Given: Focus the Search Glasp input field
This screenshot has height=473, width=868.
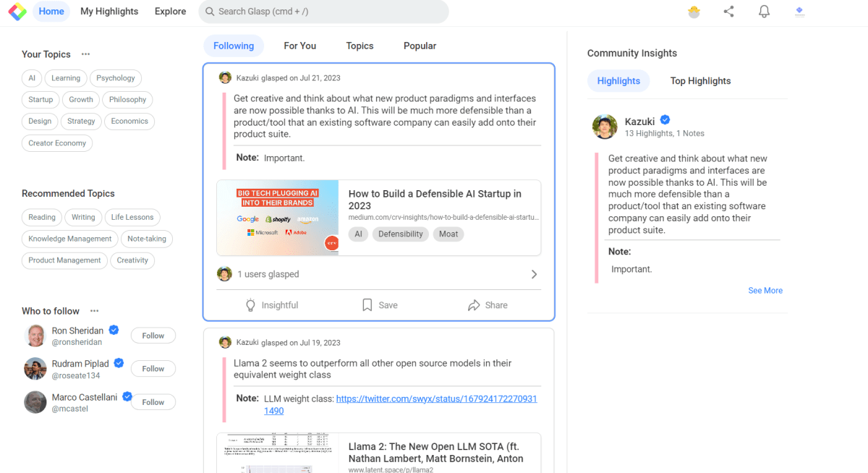Looking at the screenshot, I should tap(323, 12).
